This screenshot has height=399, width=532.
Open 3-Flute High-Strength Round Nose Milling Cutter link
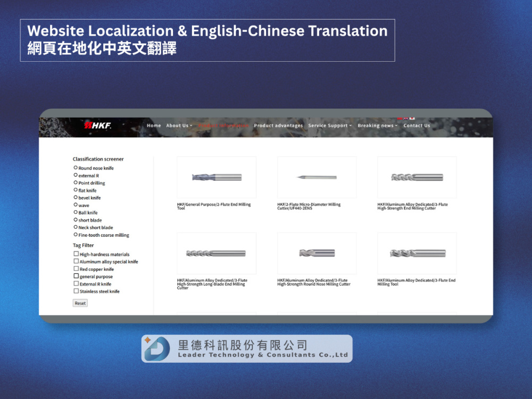pos(314,282)
